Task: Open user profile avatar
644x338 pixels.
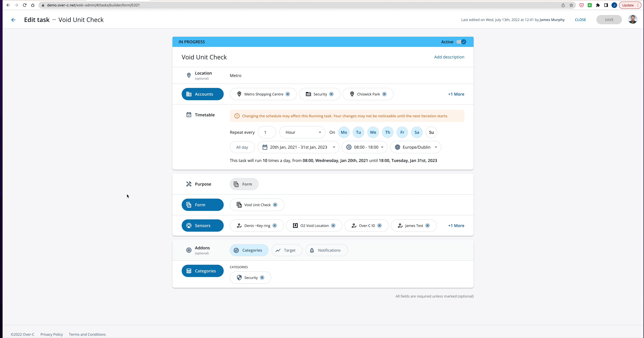Action: [633, 20]
